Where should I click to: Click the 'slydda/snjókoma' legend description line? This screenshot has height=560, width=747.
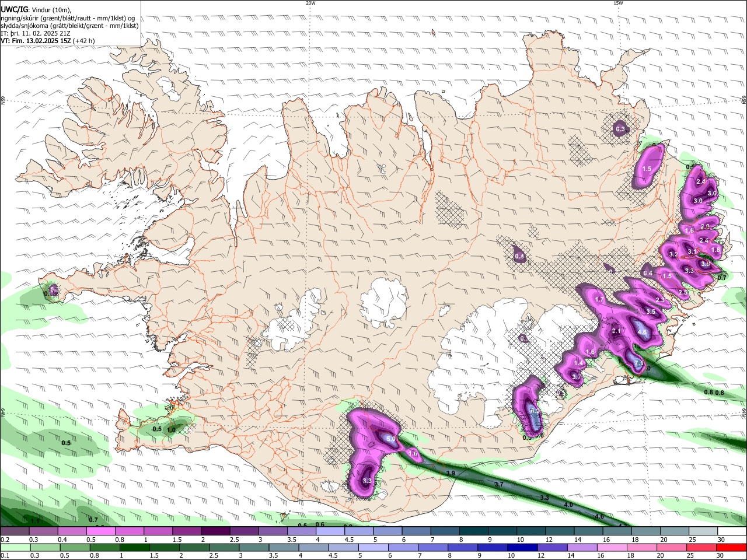[x=69, y=25]
